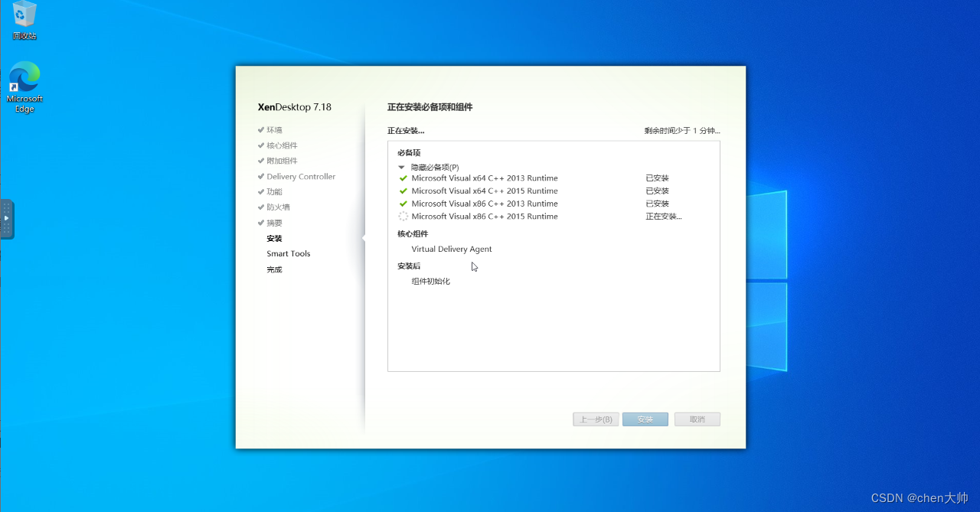
Task: Click checkmark beside x64 C++ 2013 Runtime
Action: tap(403, 178)
